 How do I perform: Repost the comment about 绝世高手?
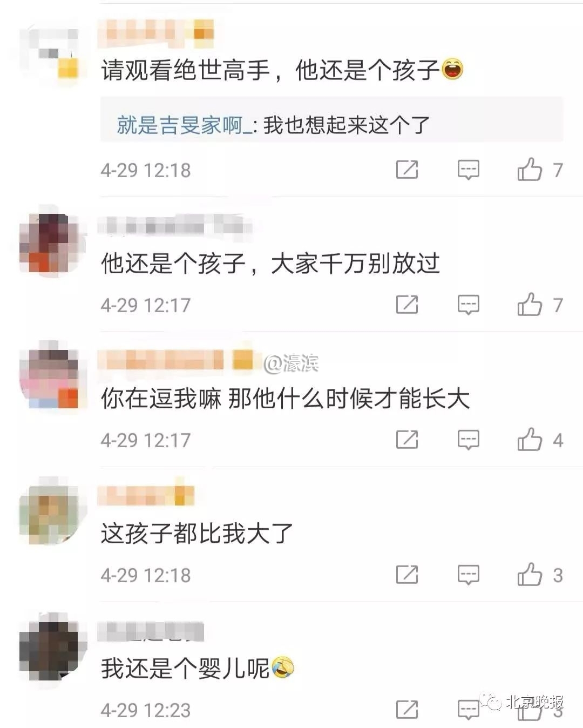(407, 170)
